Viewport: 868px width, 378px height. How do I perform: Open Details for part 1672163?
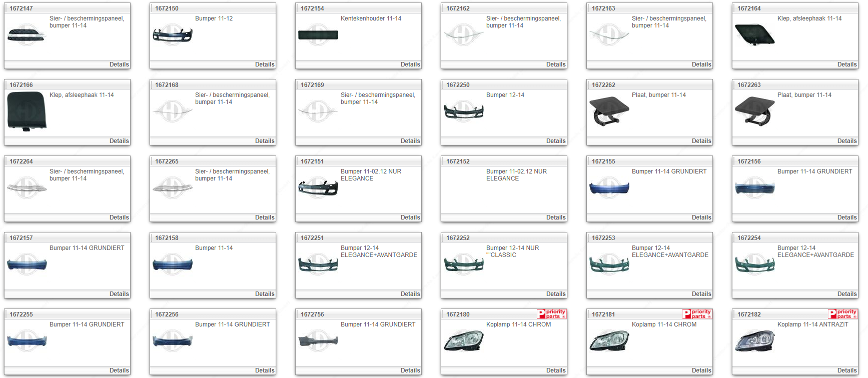701,64
